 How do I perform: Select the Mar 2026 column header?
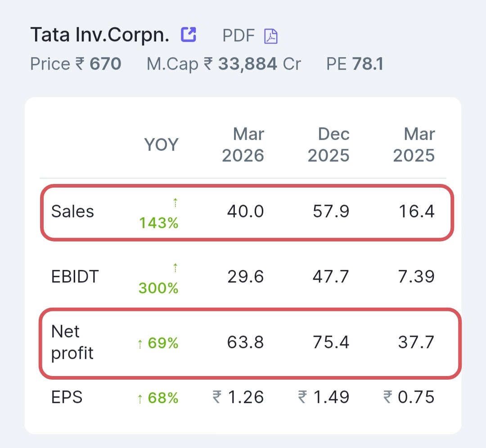pyautogui.click(x=243, y=145)
